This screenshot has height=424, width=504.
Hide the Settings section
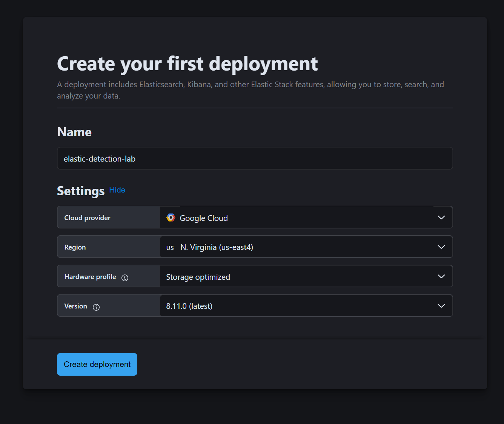[117, 190]
